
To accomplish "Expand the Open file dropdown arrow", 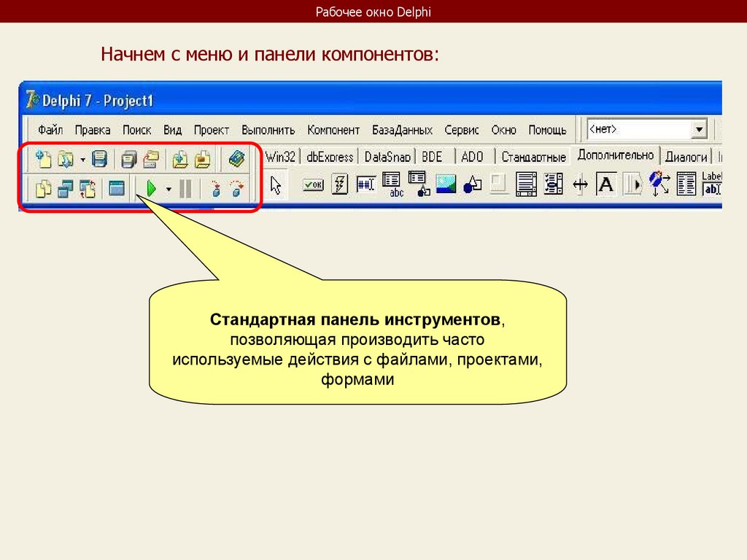I will click(x=82, y=160).
